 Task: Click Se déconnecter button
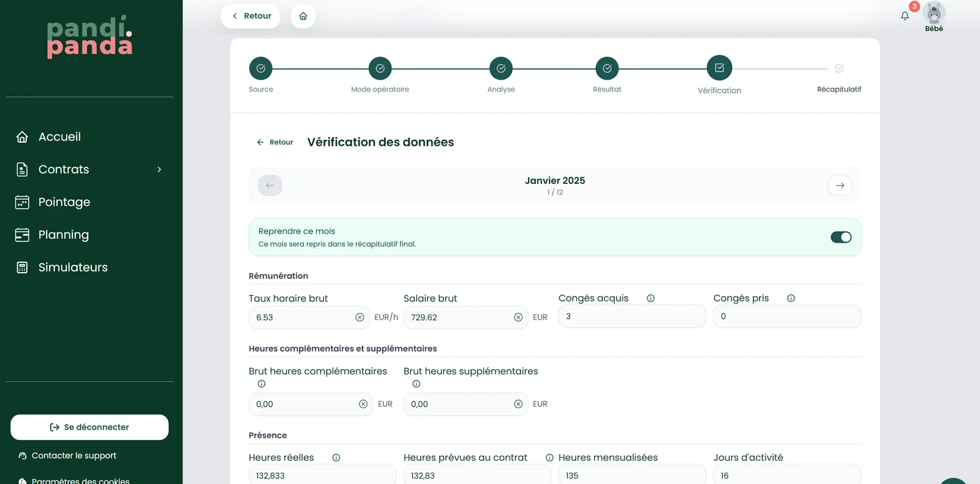pos(89,428)
